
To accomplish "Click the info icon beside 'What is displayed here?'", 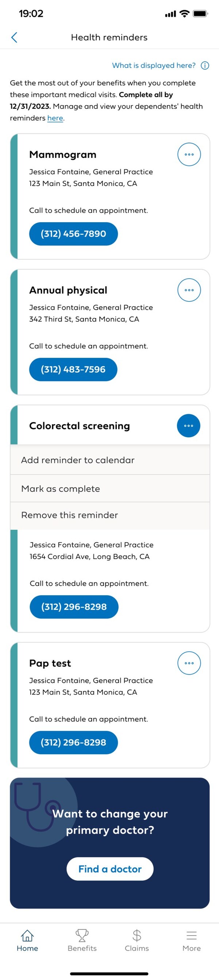I will tap(205, 65).
